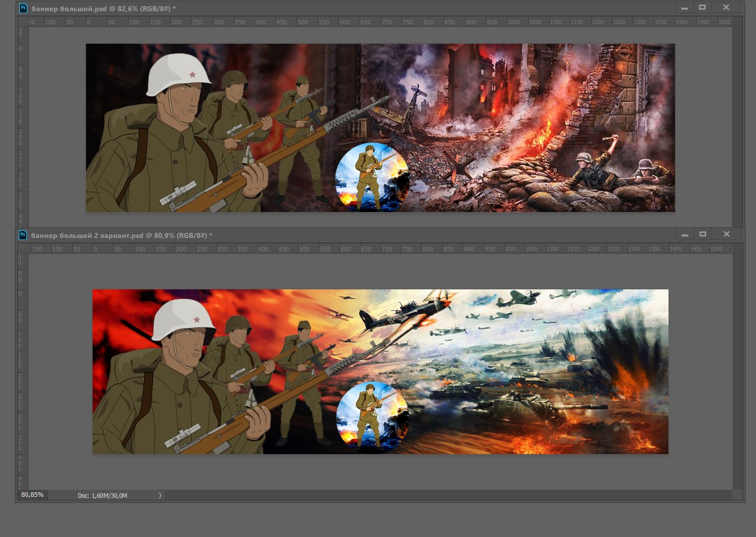Close the баннер большой.psd document window

coord(726,8)
